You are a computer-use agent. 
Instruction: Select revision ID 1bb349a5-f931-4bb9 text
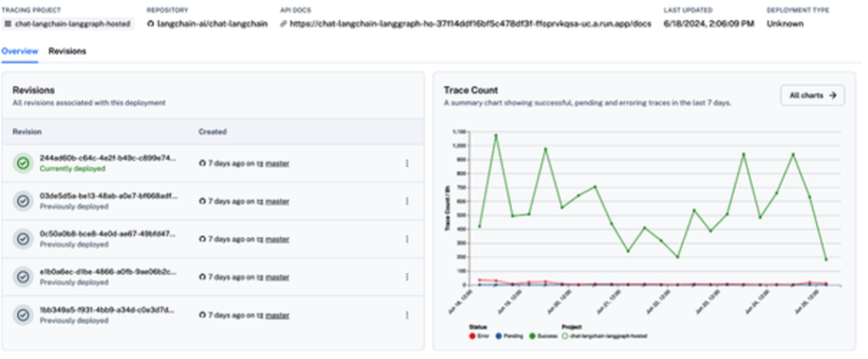click(108, 310)
